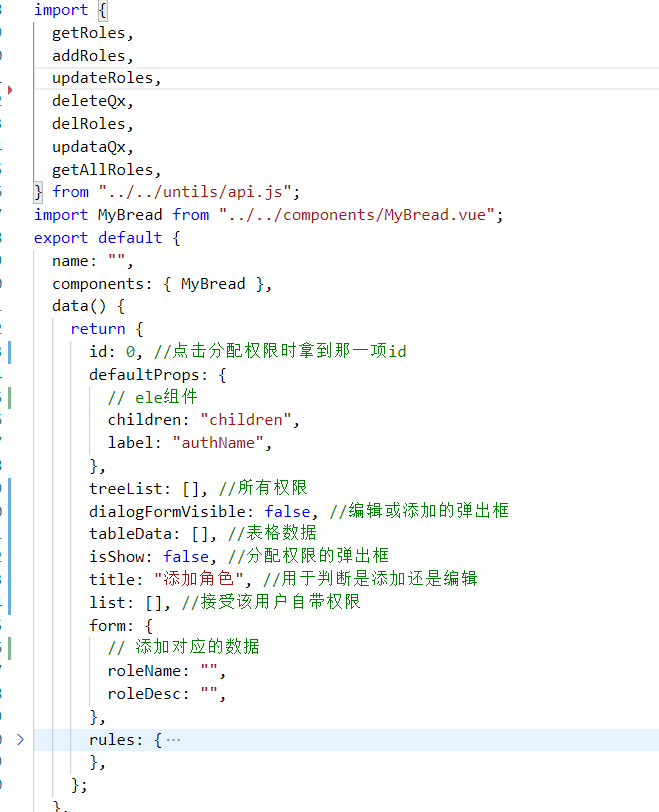Image resolution: width=659 pixels, height=812 pixels.
Task: Click the "authName" label string
Action: 222,442
